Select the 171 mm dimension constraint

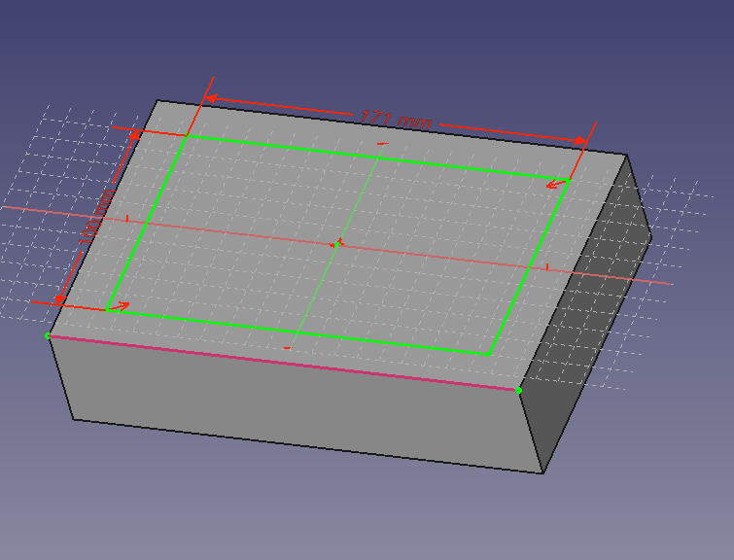pos(396,120)
